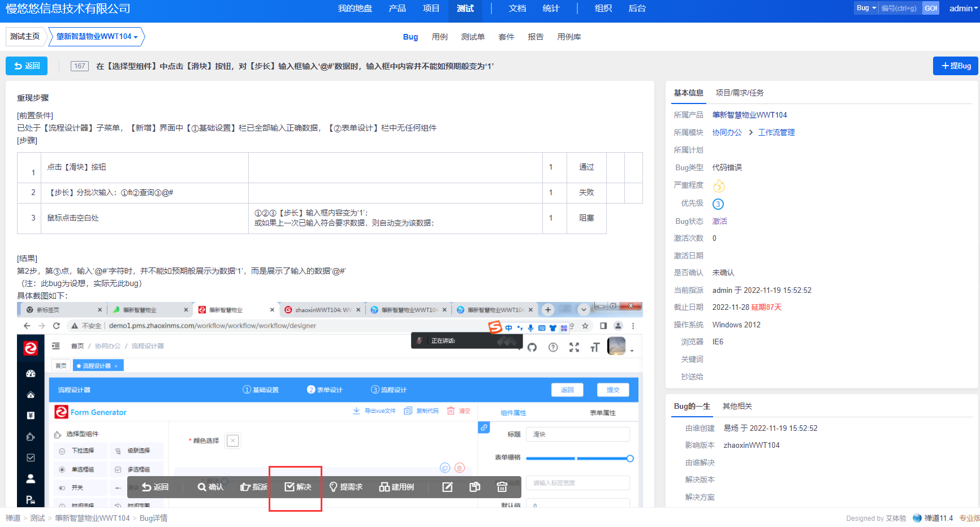Open 统计 in the top navigation

pyautogui.click(x=550, y=8)
